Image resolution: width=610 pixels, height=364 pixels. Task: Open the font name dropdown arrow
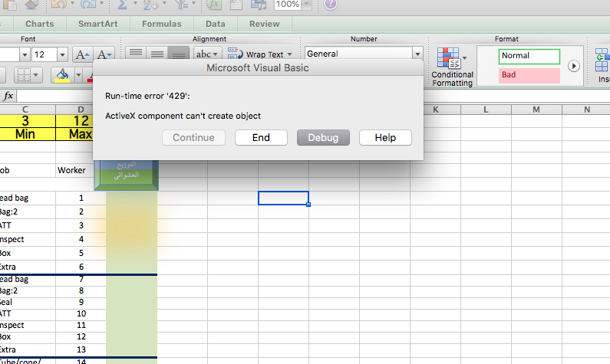click(25, 54)
